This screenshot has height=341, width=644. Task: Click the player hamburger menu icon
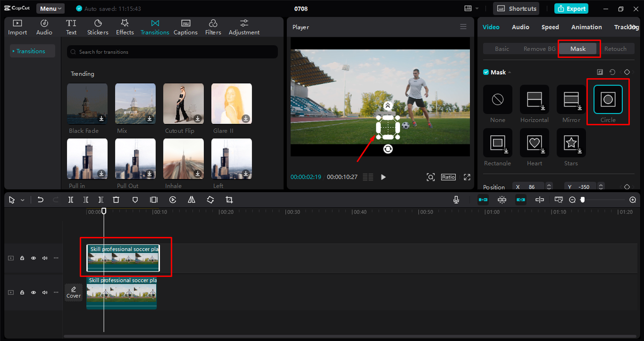click(463, 27)
